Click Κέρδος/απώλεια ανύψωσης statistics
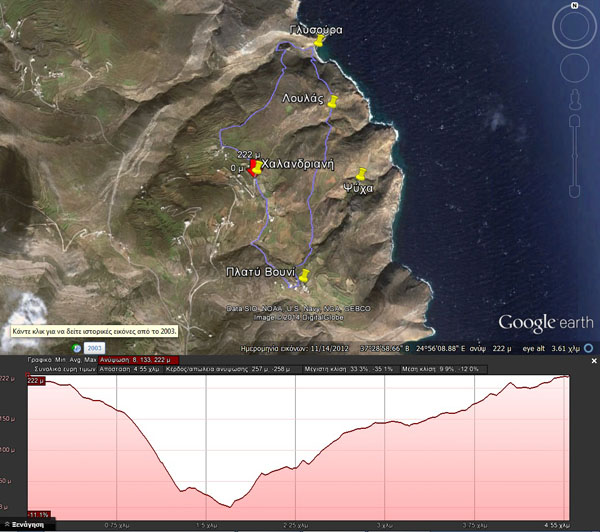This screenshot has height=532, width=600. tap(228, 369)
